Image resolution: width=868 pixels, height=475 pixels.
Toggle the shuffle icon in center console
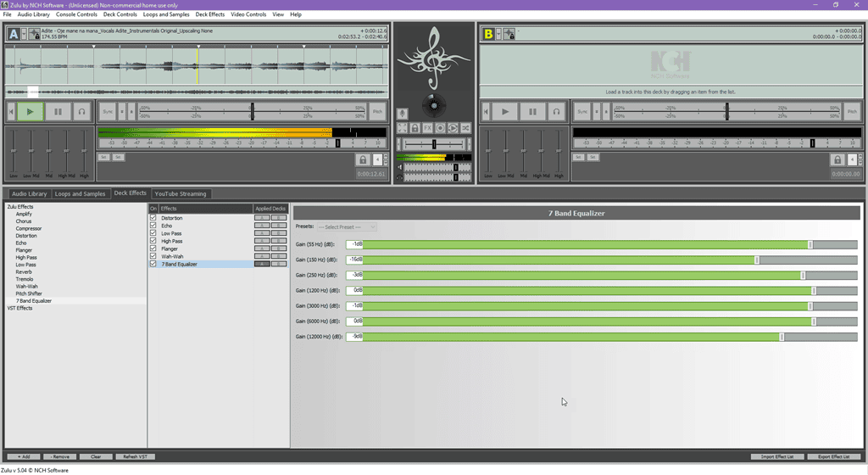point(465,128)
